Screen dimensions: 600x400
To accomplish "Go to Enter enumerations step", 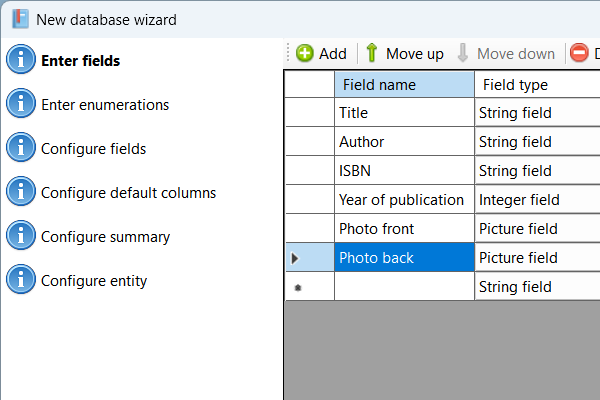I will (x=105, y=105).
